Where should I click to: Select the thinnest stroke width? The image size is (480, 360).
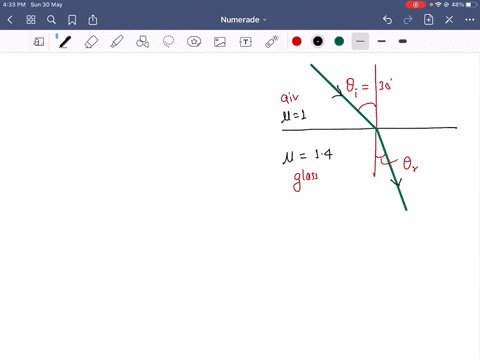tap(360, 41)
